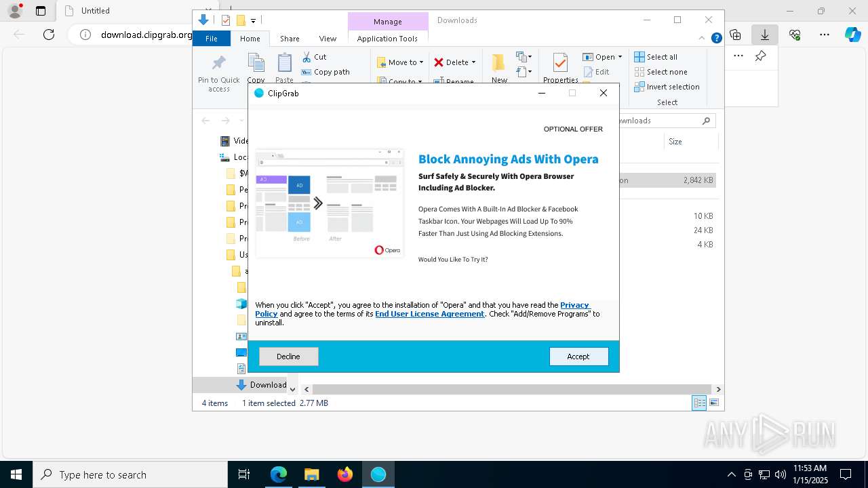
Task: Select the 2,842 KB file row
Action: click(667, 180)
